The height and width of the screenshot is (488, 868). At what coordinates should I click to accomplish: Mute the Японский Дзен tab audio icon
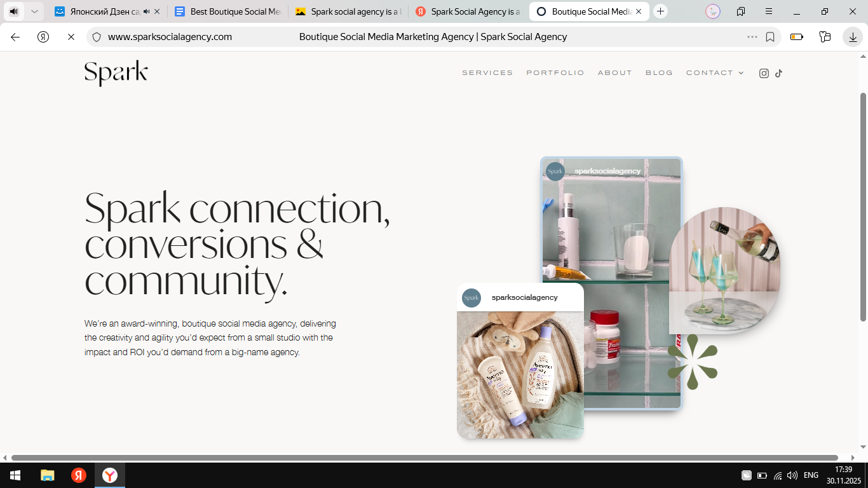click(147, 11)
